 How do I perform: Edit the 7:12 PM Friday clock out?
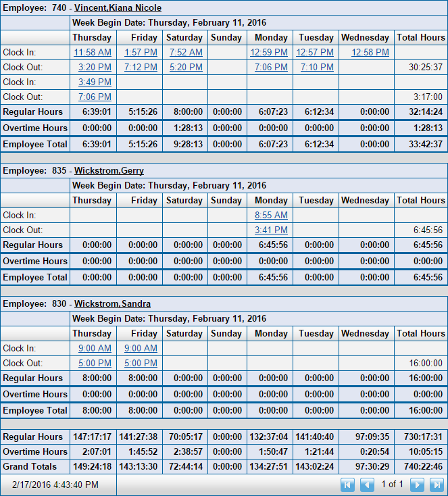tap(141, 68)
